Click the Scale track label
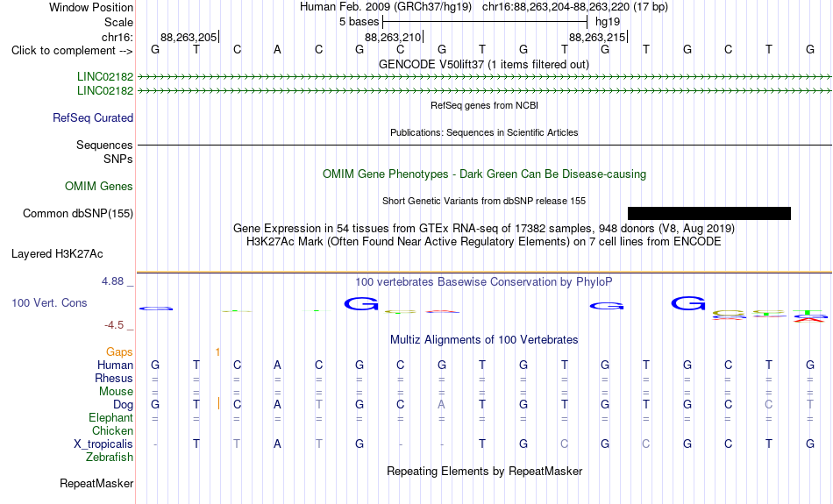Screen dimensions: 833x504 118,22
